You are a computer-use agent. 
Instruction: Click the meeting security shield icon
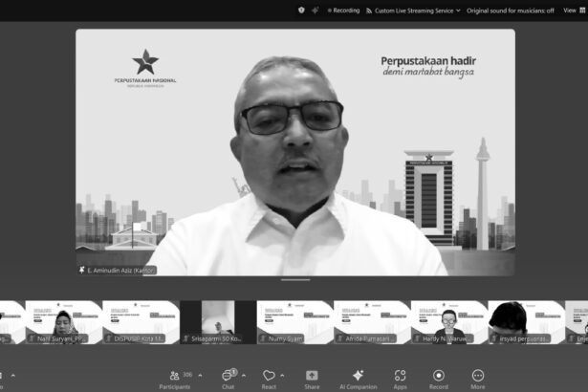click(302, 10)
